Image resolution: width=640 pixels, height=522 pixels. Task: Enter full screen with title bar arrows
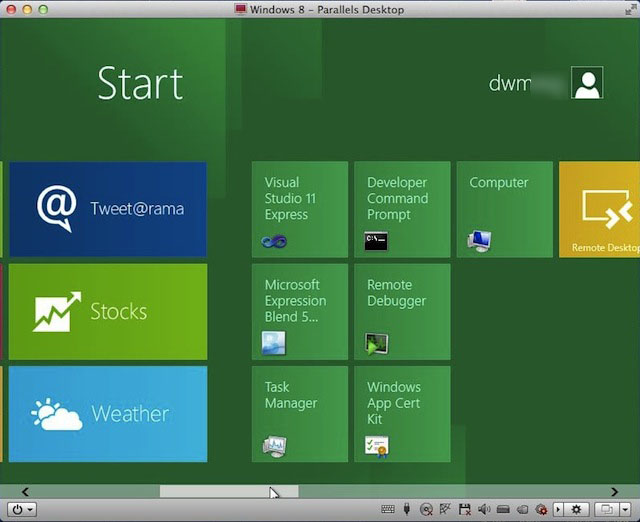coord(630,9)
